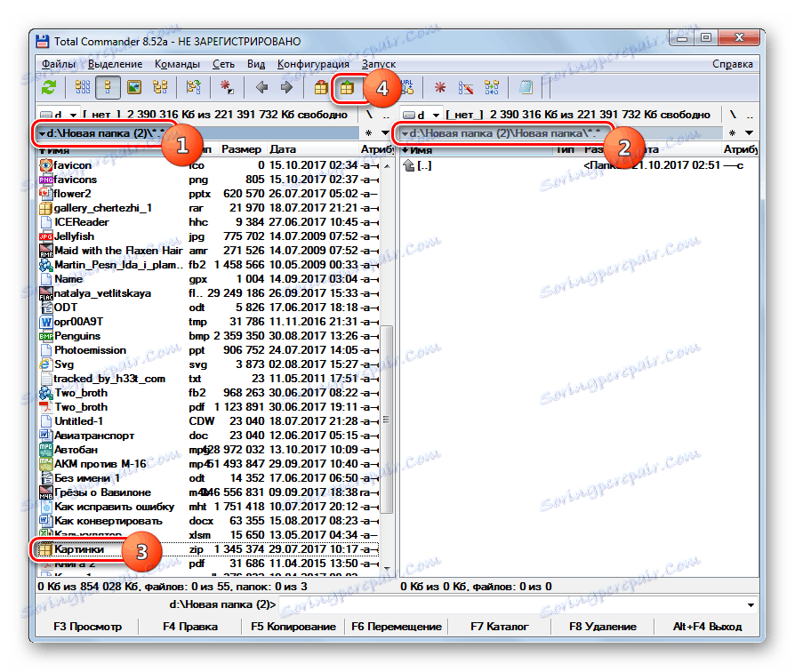This screenshot has width=795, height=672.
Task: Open the Notepad toolbar icon
Action: (x=526, y=88)
